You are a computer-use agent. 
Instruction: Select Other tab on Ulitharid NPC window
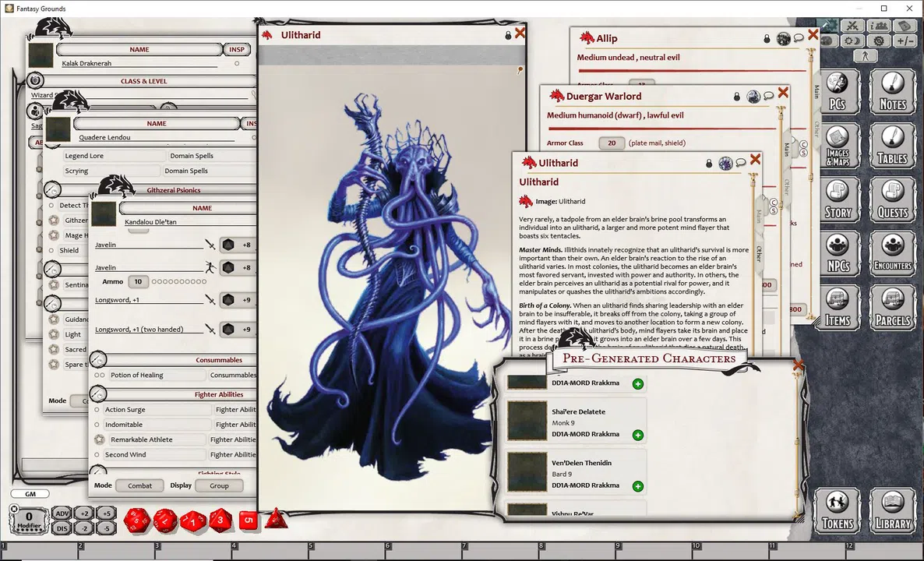759,254
